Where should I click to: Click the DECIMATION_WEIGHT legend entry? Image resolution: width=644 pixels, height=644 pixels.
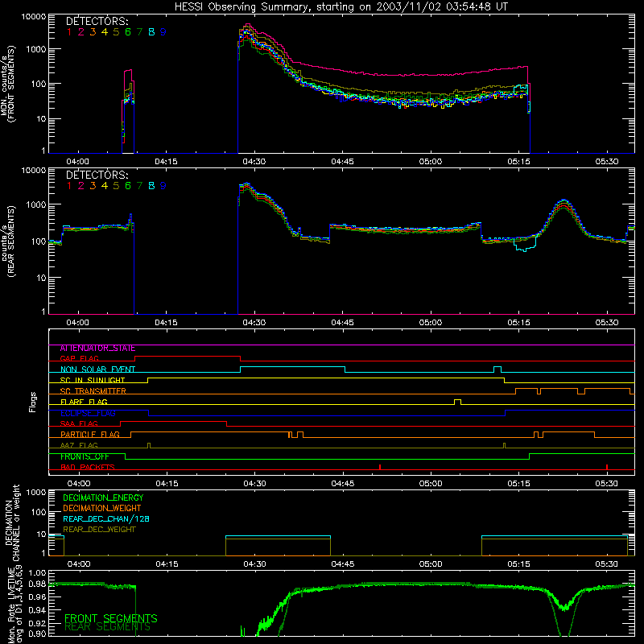click(102, 508)
